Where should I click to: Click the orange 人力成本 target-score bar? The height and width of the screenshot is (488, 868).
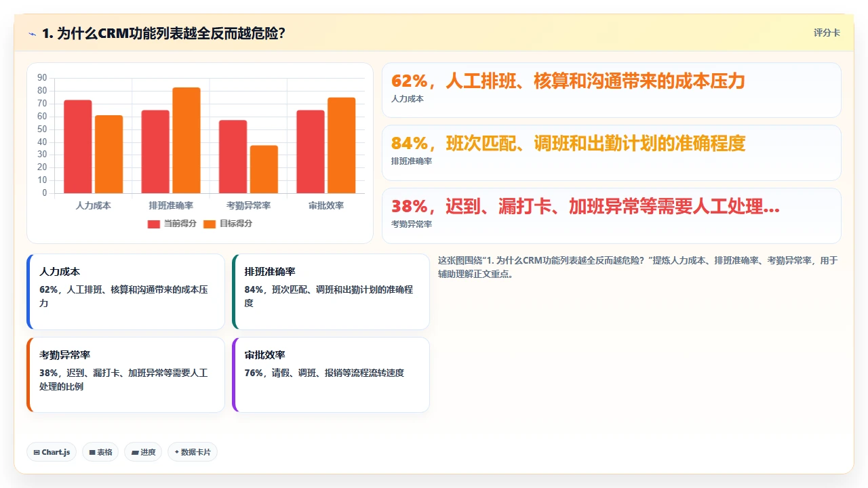[108, 155]
